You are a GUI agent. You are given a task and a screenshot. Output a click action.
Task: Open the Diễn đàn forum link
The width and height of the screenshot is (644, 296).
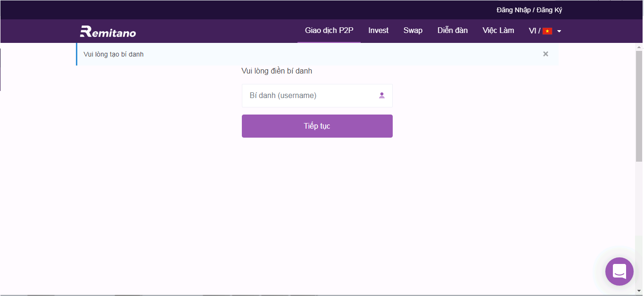click(x=453, y=30)
